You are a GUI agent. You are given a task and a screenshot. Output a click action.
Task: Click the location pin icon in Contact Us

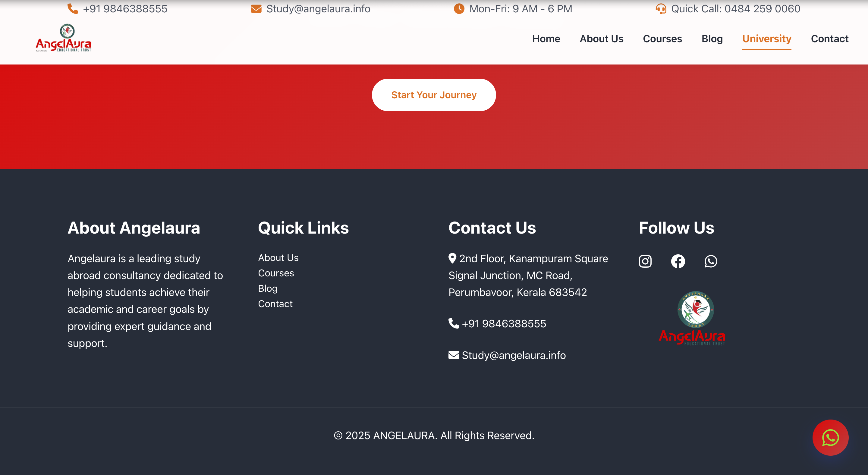click(x=452, y=258)
